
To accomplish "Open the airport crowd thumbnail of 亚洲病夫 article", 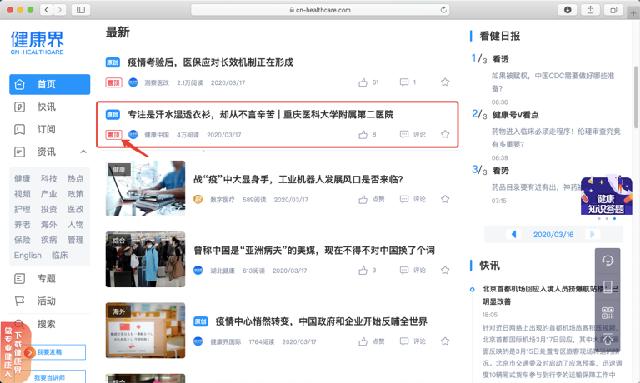I will [x=145, y=259].
